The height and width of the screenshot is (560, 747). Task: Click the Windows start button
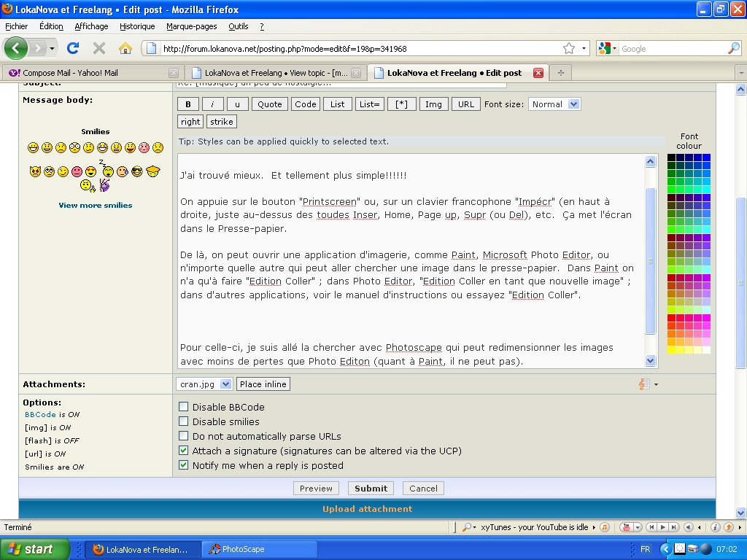click(x=34, y=549)
